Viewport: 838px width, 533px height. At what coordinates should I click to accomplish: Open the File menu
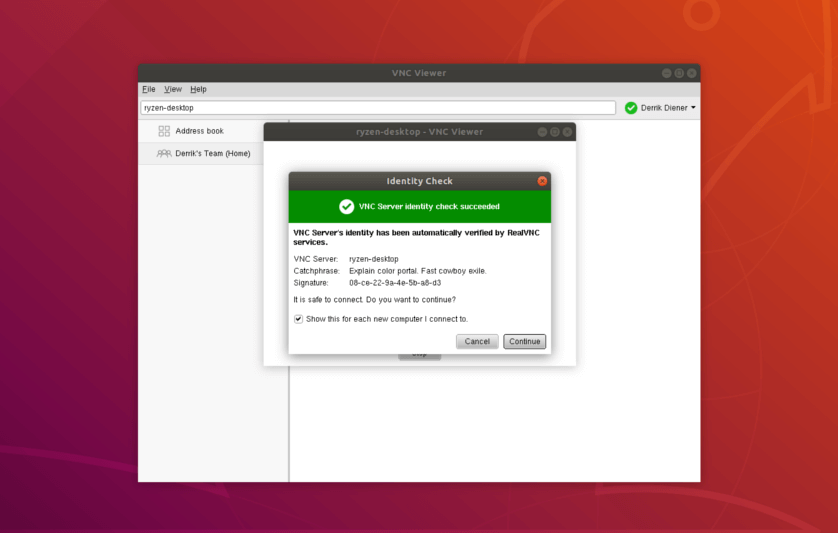tap(148, 89)
